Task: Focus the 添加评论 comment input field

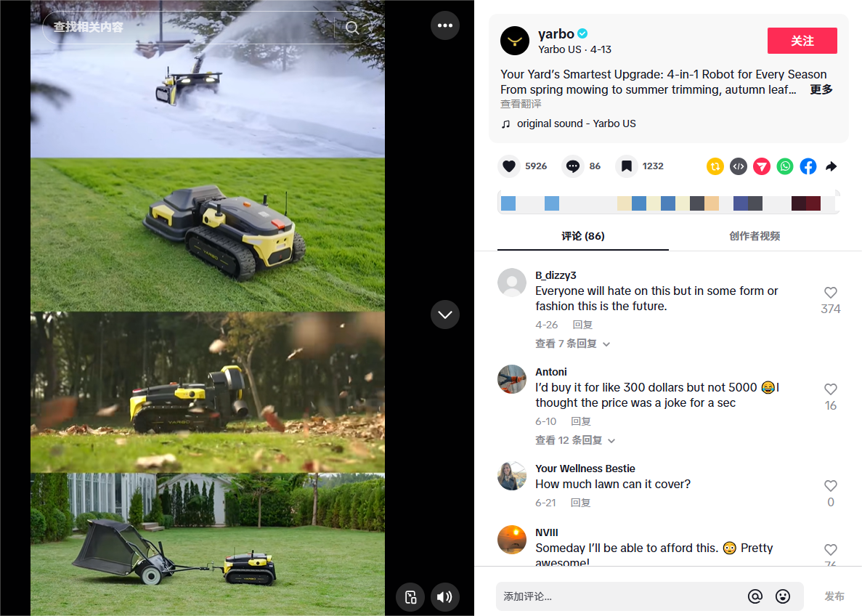Action: 621,597
